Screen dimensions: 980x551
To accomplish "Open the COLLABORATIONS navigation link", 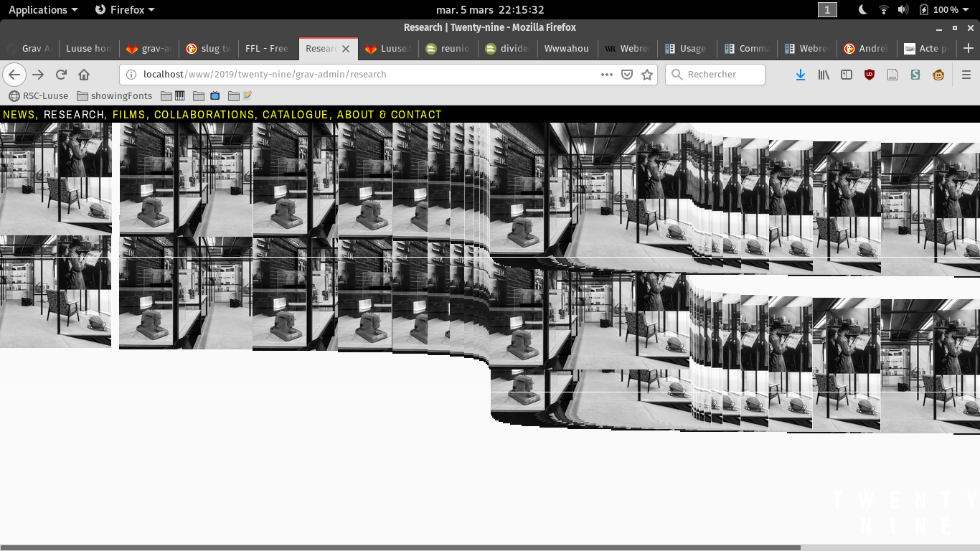I will pyautogui.click(x=204, y=115).
